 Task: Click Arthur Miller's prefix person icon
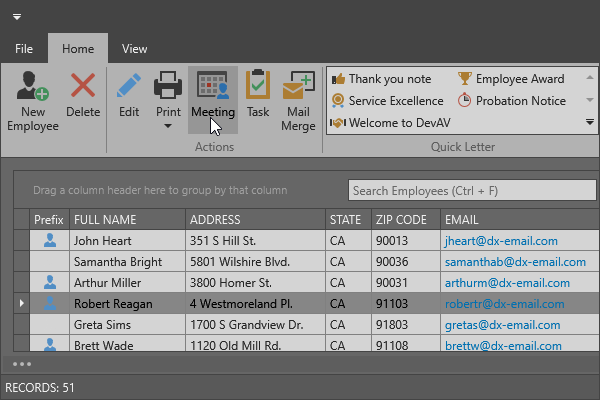50,282
